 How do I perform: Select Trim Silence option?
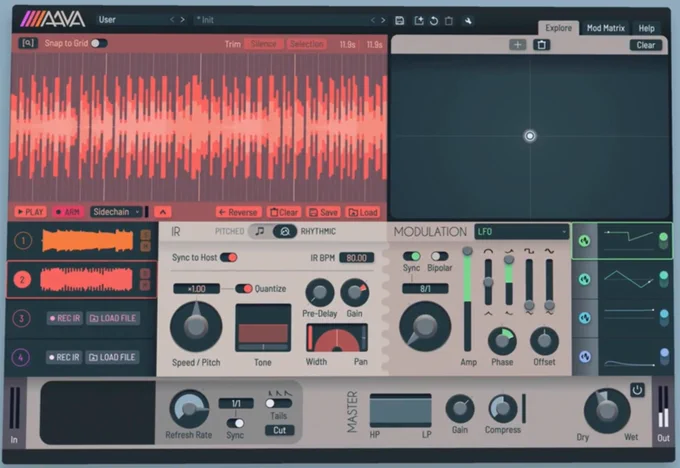coord(263,44)
